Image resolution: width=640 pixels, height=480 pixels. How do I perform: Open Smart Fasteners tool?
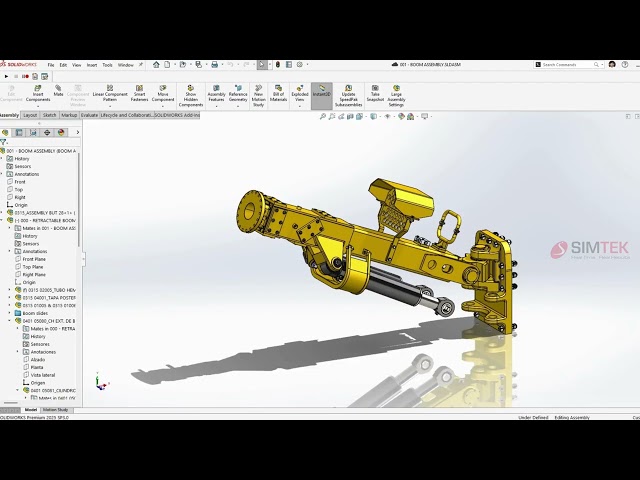point(140,93)
